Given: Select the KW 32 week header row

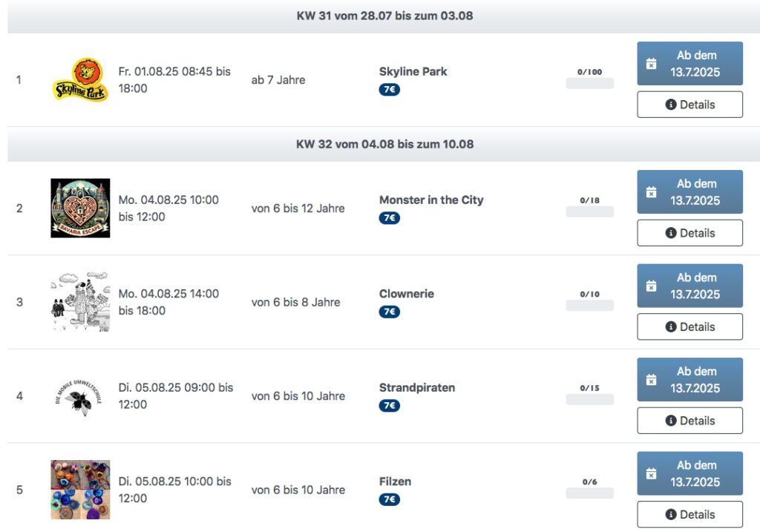Looking at the screenshot, I should pyautogui.click(x=384, y=144).
